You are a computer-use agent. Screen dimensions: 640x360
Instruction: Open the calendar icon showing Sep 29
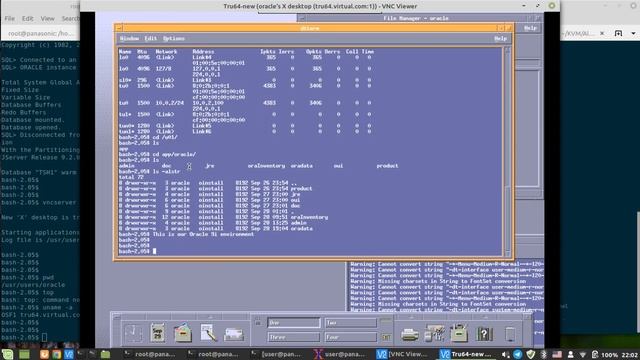coord(158,333)
